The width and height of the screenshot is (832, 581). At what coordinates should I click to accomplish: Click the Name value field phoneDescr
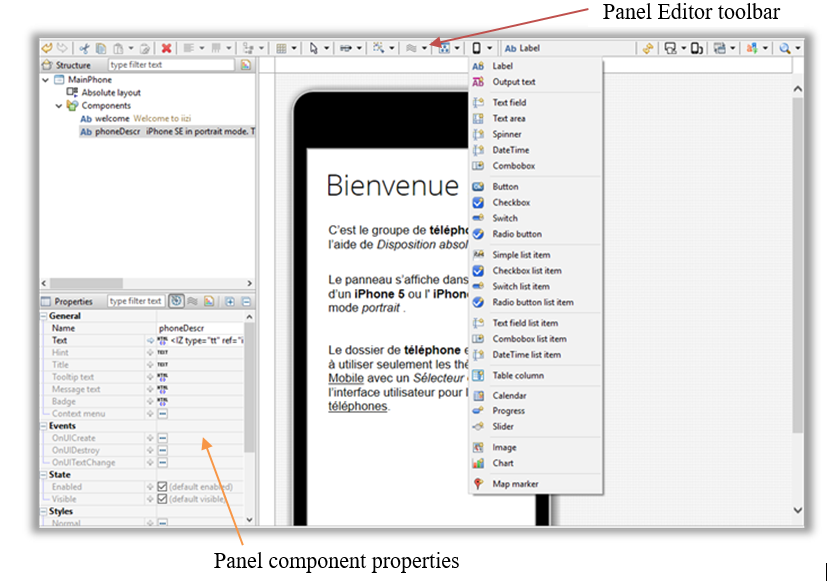click(x=201, y=328)
